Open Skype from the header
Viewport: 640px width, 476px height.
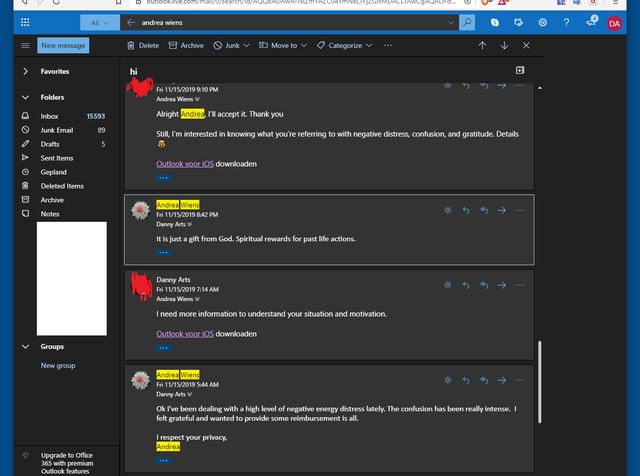[495, 22]
